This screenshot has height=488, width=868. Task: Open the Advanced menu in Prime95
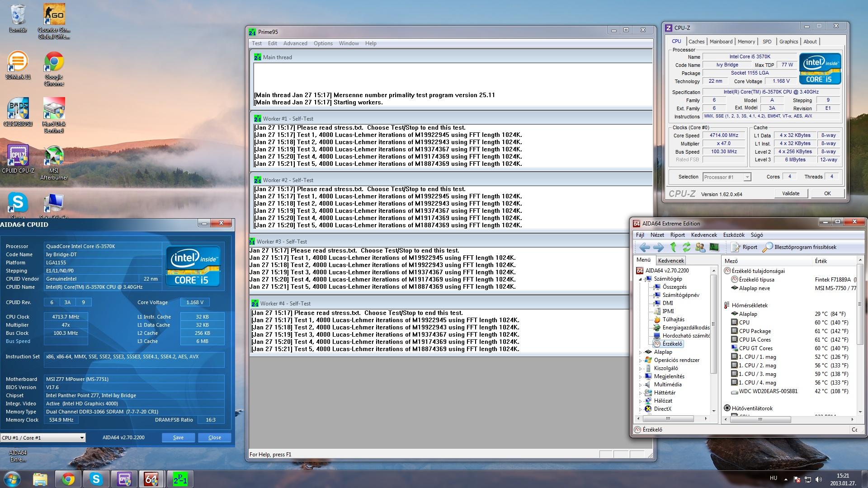[x=295, y=43]
